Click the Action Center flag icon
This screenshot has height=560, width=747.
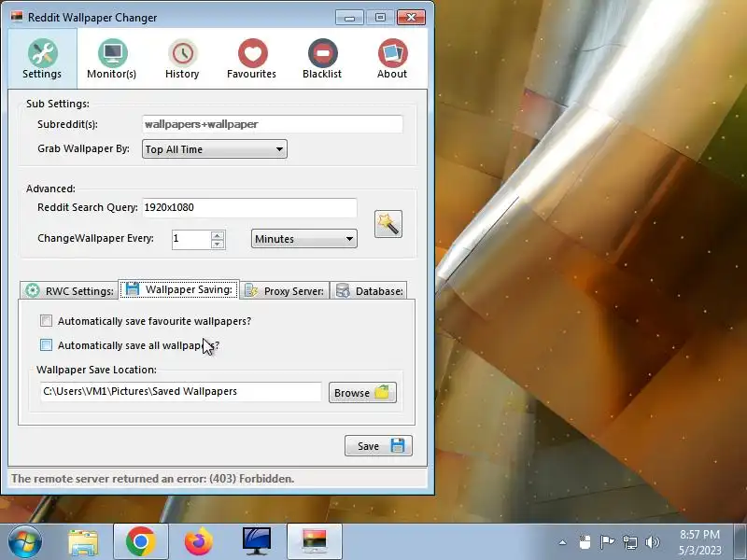click(x=606, y=542)
